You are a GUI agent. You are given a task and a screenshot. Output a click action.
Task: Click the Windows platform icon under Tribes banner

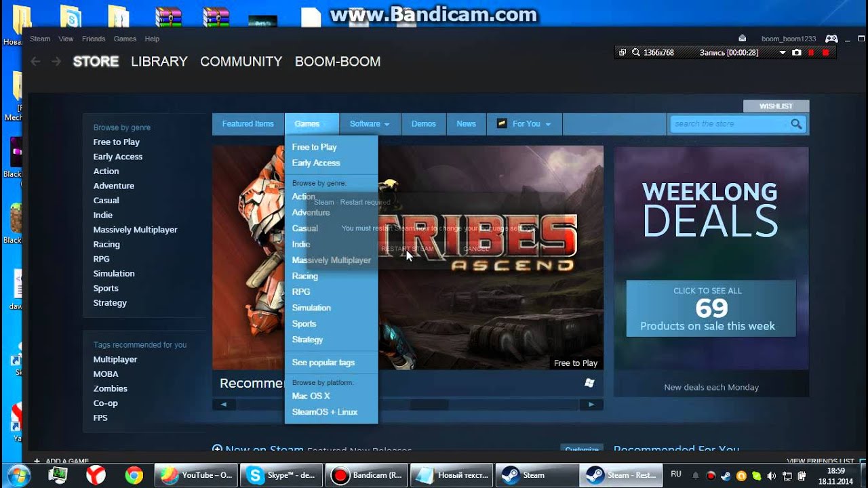tap(589, 383)
